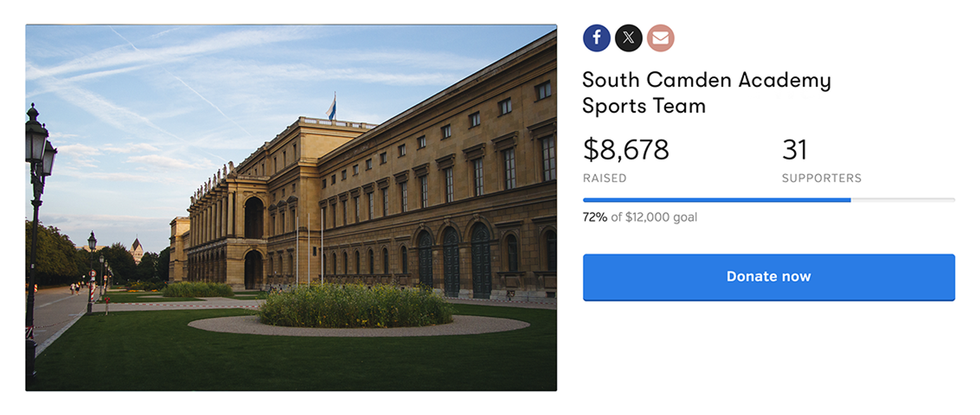Select the Sports Team title line
Viewport: 980px width, 415px height.
(643, 105)
